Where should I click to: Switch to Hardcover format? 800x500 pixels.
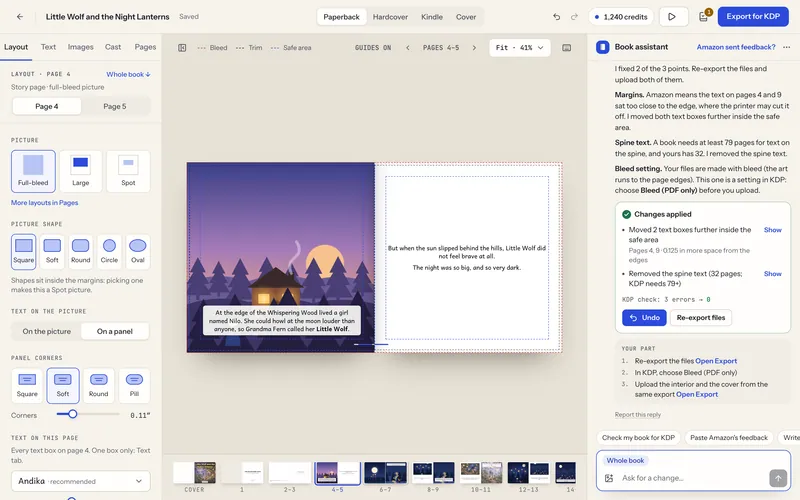click(390, 17)
